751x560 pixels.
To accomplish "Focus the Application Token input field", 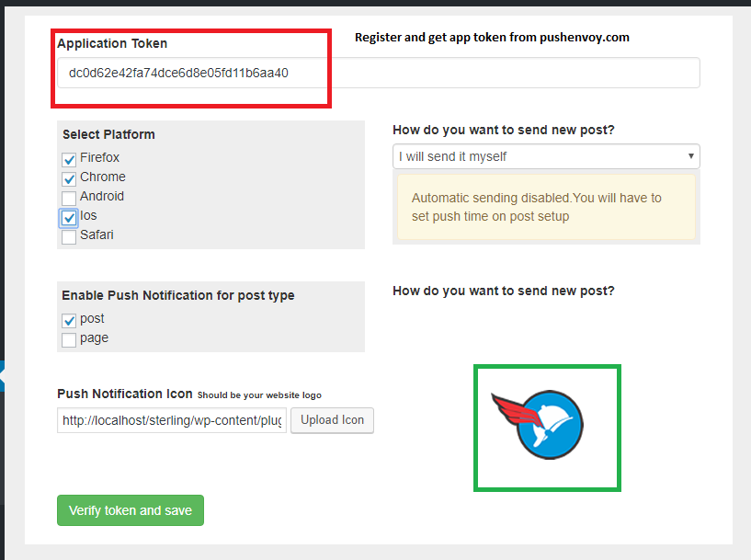I will pos(379,73).
